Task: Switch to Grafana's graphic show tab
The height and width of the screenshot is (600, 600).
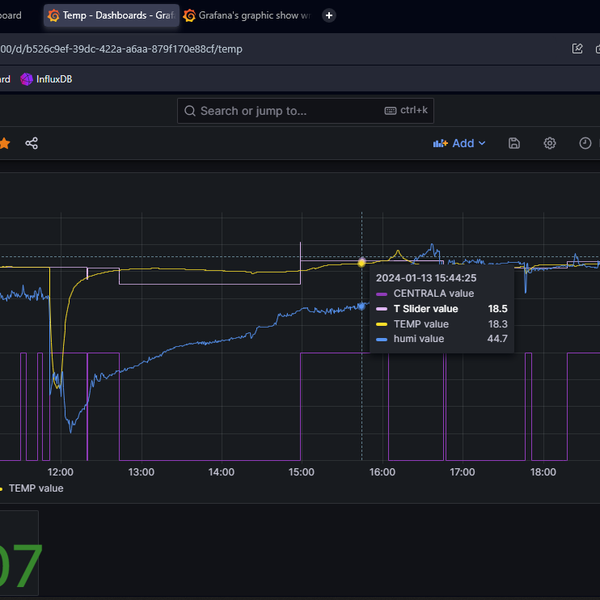Action: click(250, 15)
